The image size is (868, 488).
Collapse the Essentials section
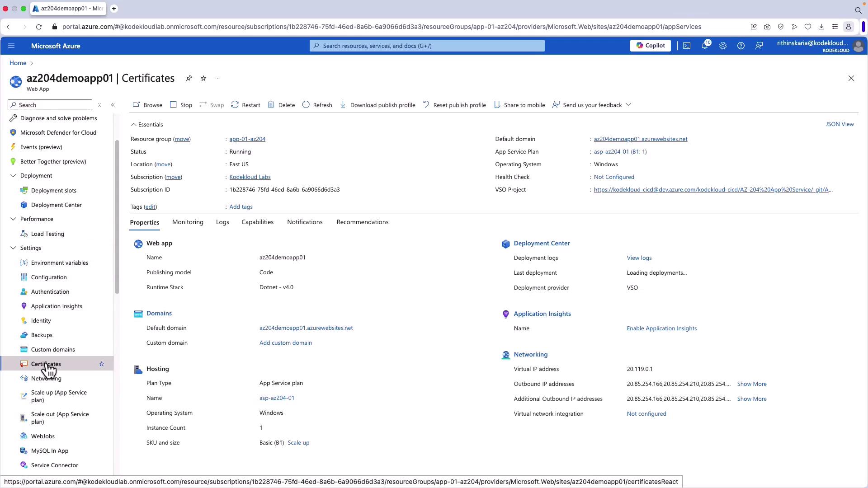pyautogui.click(x=134, y=125)
